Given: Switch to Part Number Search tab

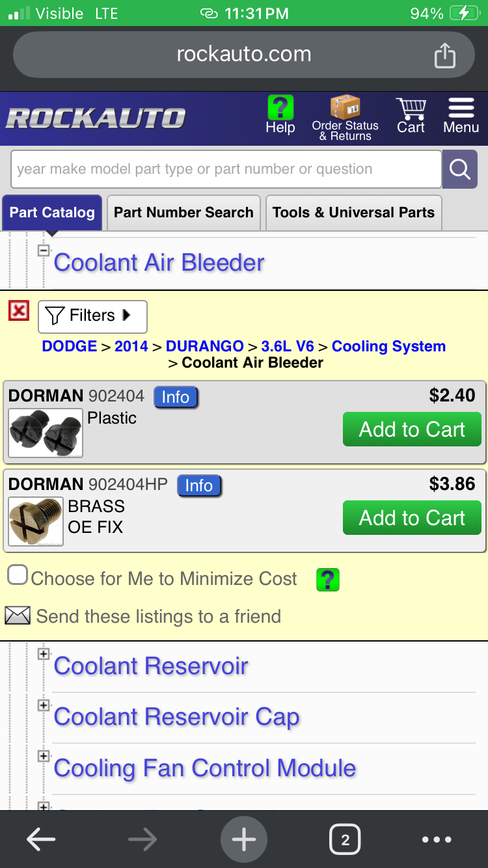Looking at the screenshot, I should 183,213.
